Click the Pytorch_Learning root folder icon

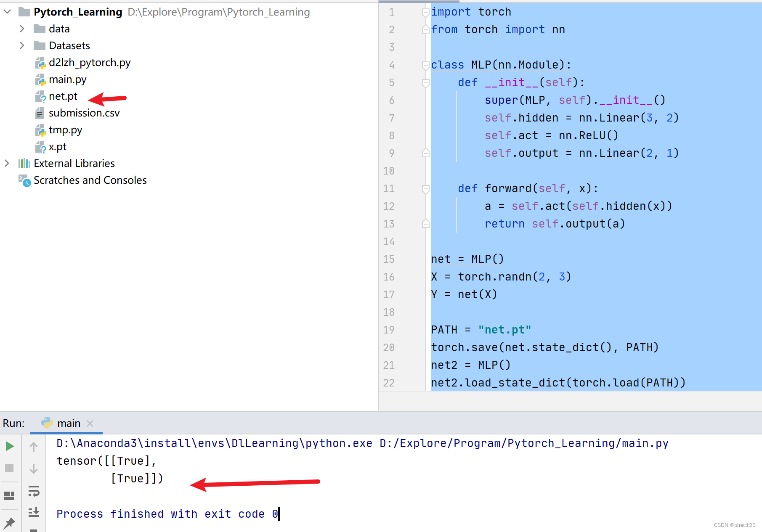pyautogui.click(x=24, y=12)
